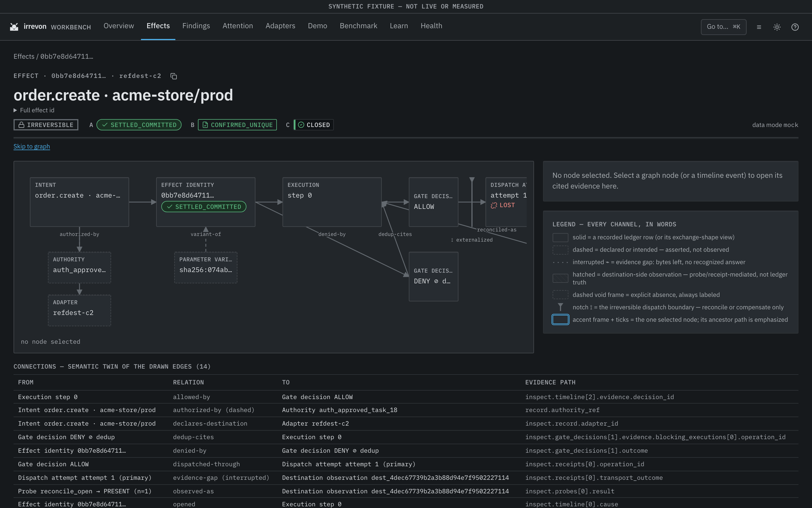Open the Attention tab
Screen dimensions: 812x508
pos(238,26)
